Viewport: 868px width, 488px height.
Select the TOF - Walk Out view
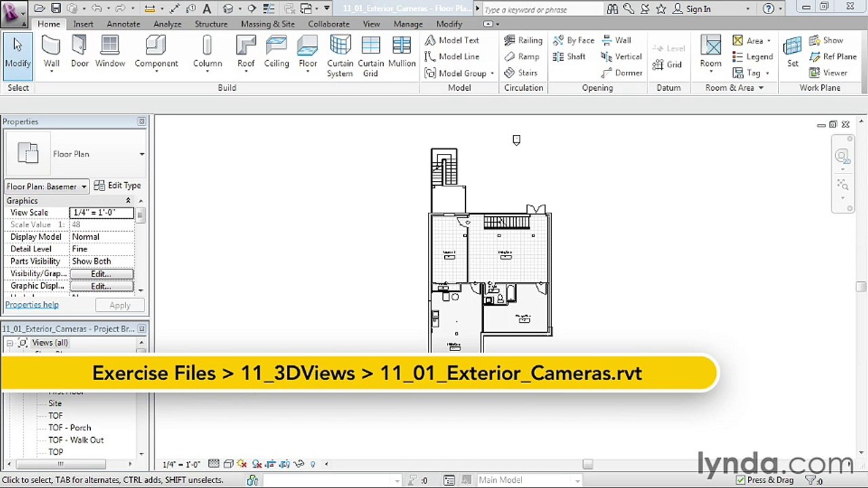click(76, 440)
